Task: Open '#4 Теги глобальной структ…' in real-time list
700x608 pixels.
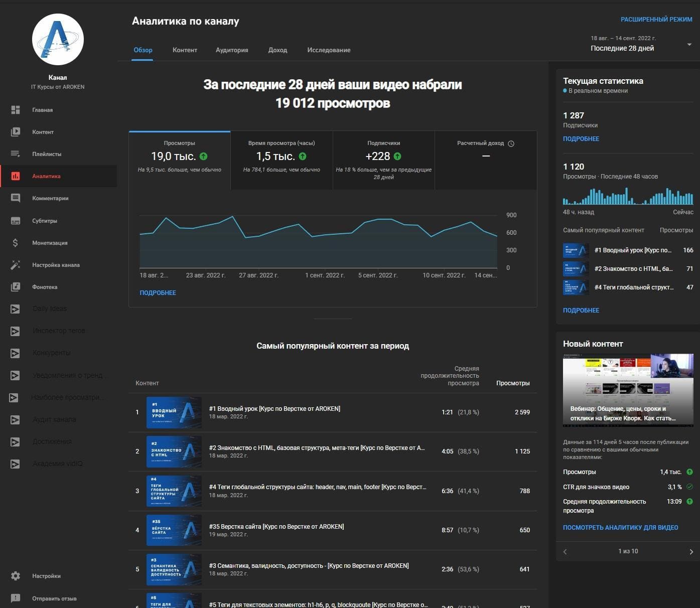Action: coord(634,287)
